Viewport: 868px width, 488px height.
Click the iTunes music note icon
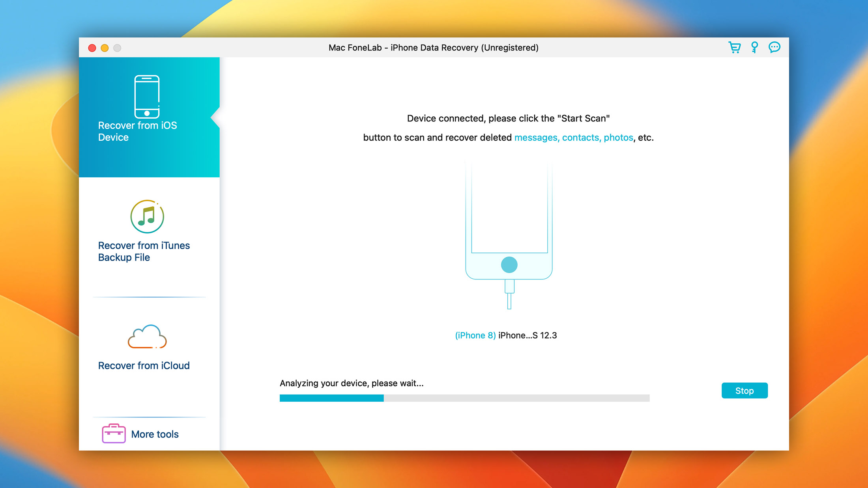(147, 216)
